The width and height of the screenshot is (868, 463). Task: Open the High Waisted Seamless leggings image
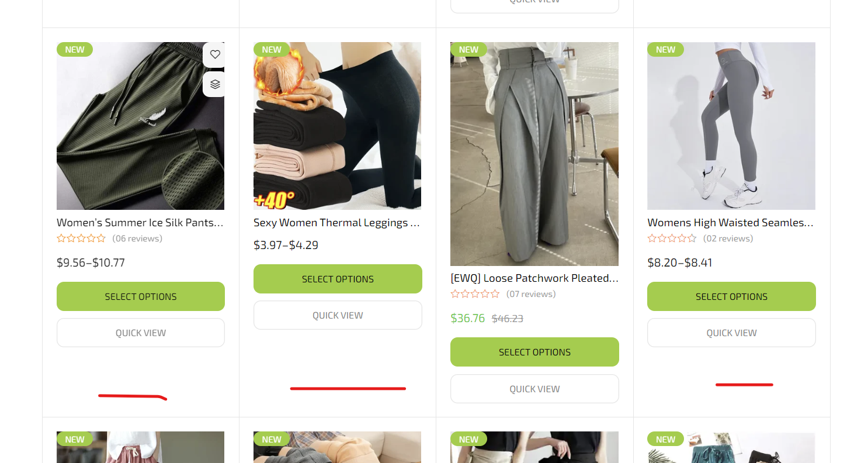(731, 126)
